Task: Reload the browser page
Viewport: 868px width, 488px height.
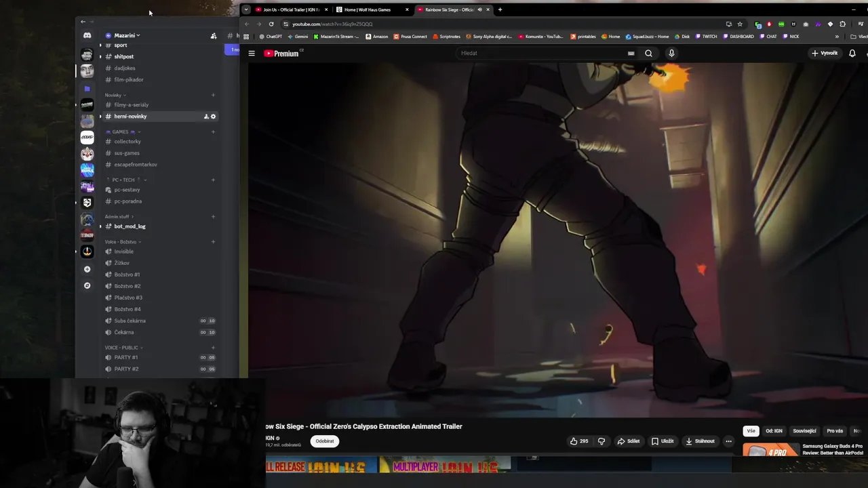Action: pos(271,24)
